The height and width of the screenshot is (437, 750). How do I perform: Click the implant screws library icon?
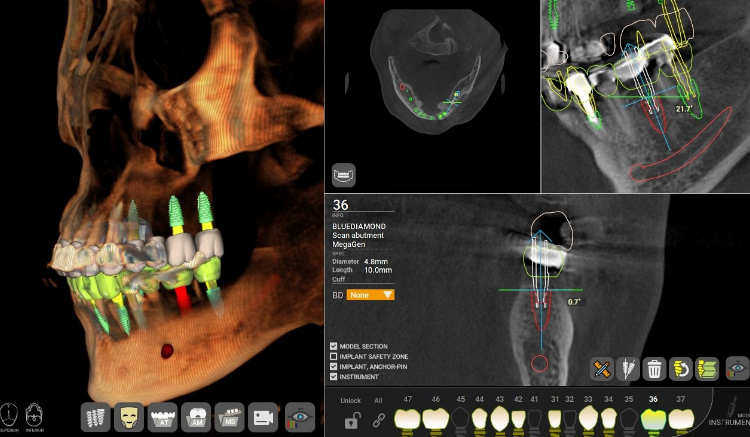(x=97, y=416)
